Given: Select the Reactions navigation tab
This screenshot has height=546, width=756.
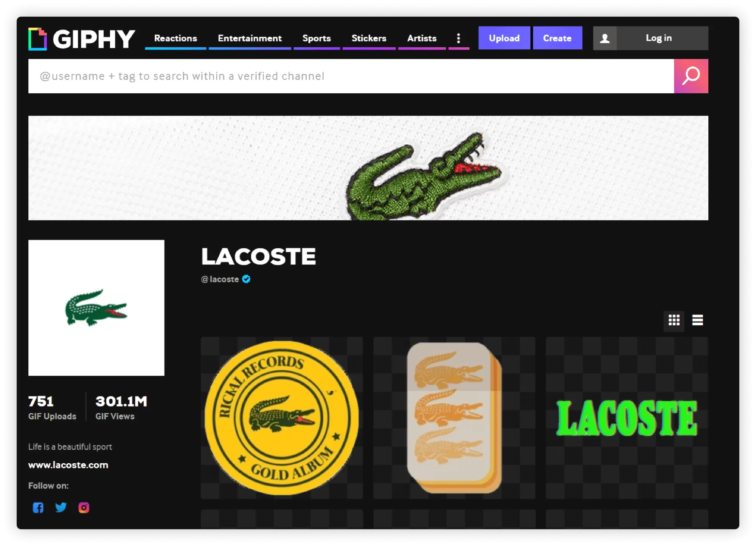Looking at the screenshot, I should click(x=175, y=37).
